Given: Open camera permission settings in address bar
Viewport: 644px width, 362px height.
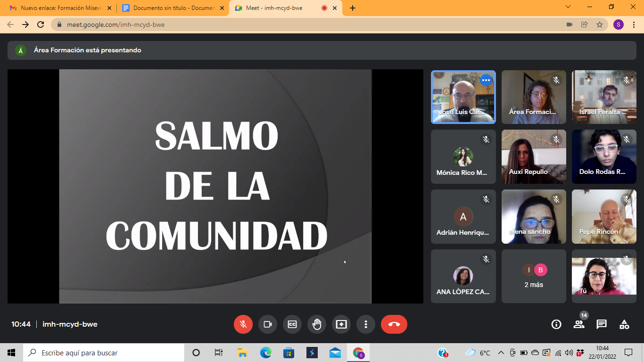Looking at the screenshot, I should (x=570, y=25).
